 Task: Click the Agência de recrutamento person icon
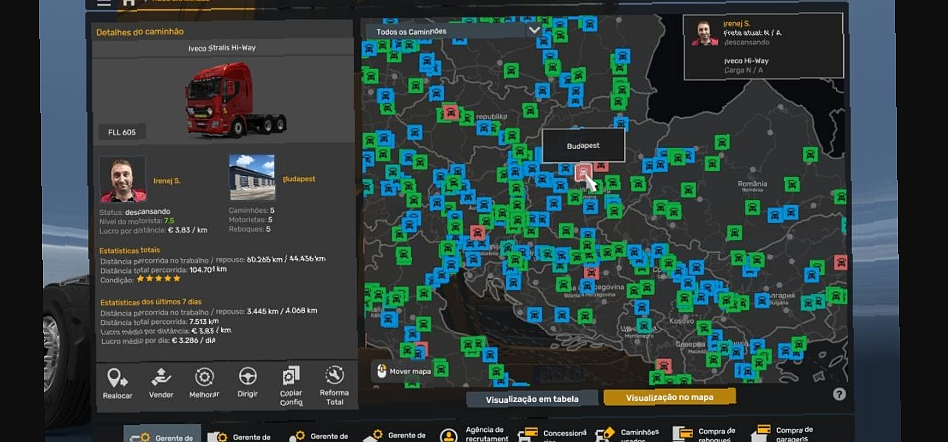tap(449, 436)
